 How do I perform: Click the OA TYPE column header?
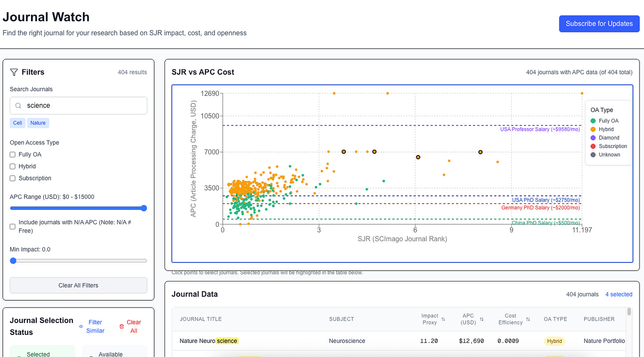[x=556, y=319]
